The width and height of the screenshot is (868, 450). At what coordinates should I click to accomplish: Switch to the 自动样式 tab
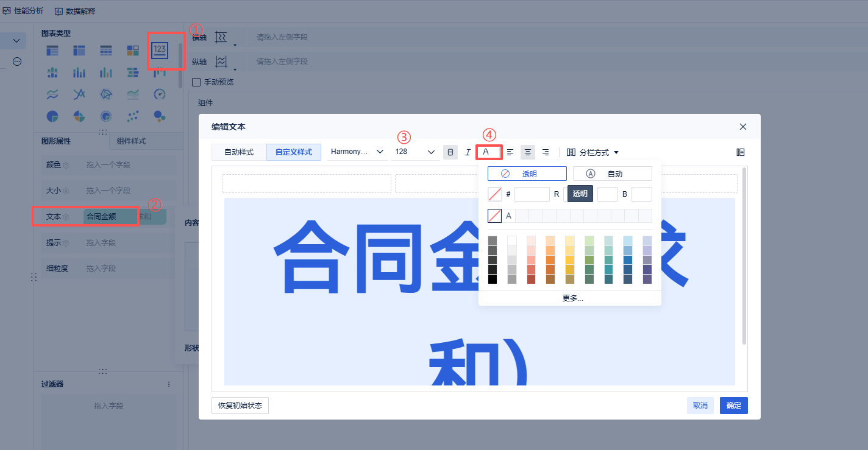[238, 152]
